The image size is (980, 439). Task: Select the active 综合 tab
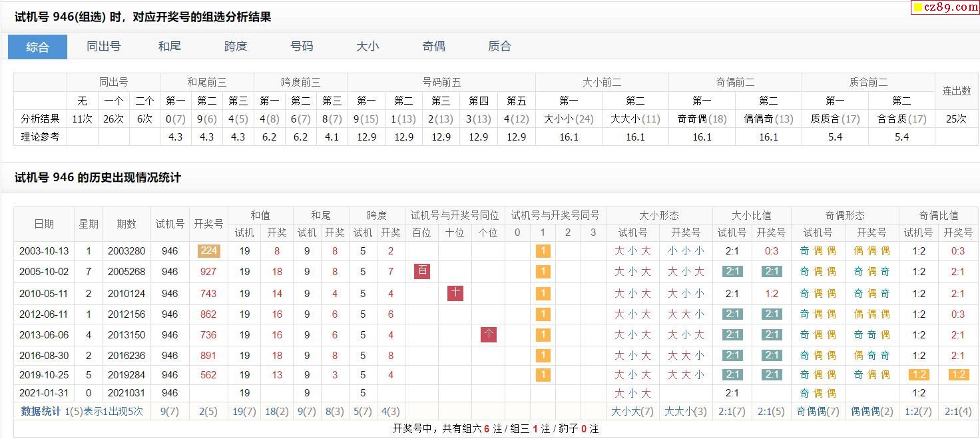click(37, 47)
